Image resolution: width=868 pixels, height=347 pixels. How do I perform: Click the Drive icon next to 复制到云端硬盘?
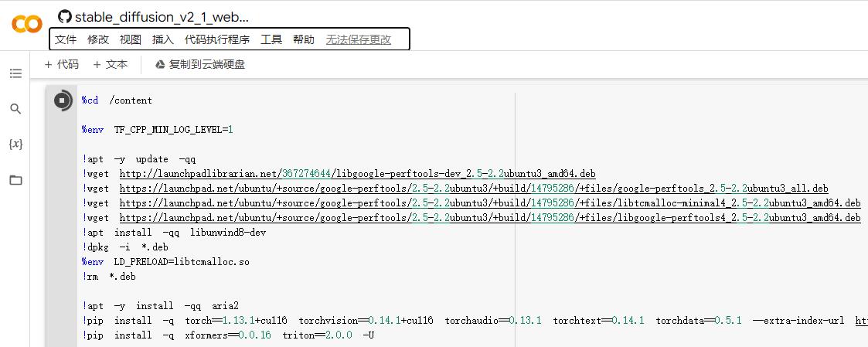(x=160, y=65)
